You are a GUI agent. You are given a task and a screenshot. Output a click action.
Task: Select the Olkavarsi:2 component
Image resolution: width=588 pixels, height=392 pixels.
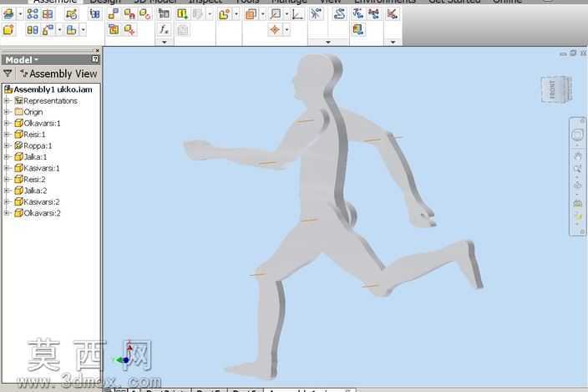pyautogui.click(x=38, y=213)
